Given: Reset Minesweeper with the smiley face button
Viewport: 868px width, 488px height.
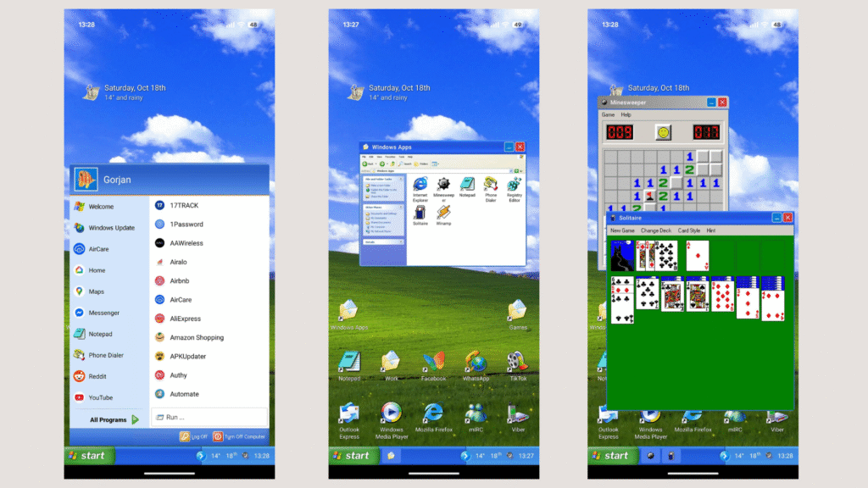Looking at the screenshot, I should 663,132.
